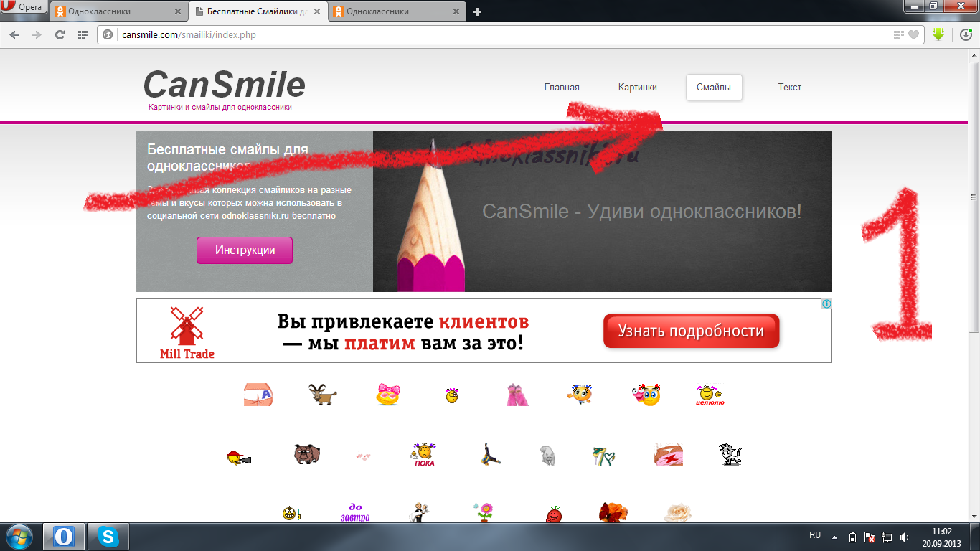Pick the white rose smiley
Viewport: 980px width, 551px height.
coord(678,512)
